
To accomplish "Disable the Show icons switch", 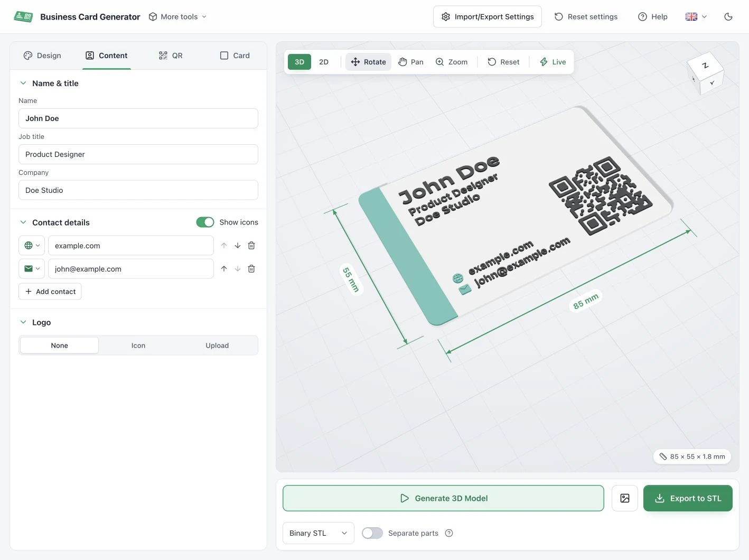I will point(205,222).
